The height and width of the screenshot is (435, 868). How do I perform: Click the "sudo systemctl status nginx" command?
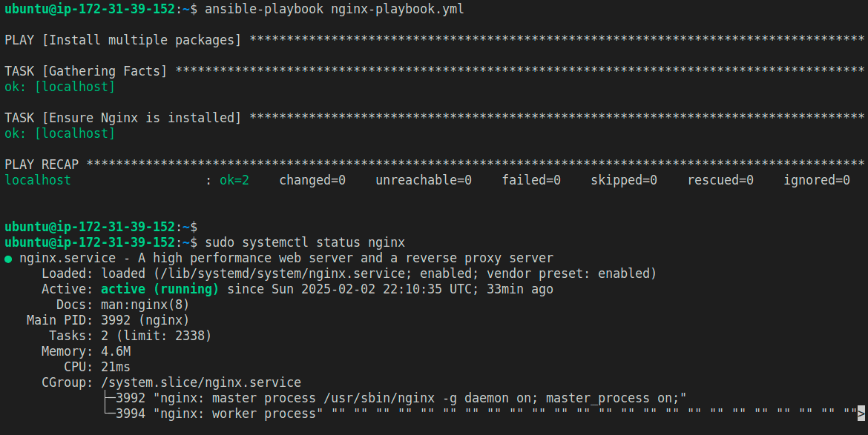coord(305,242)
